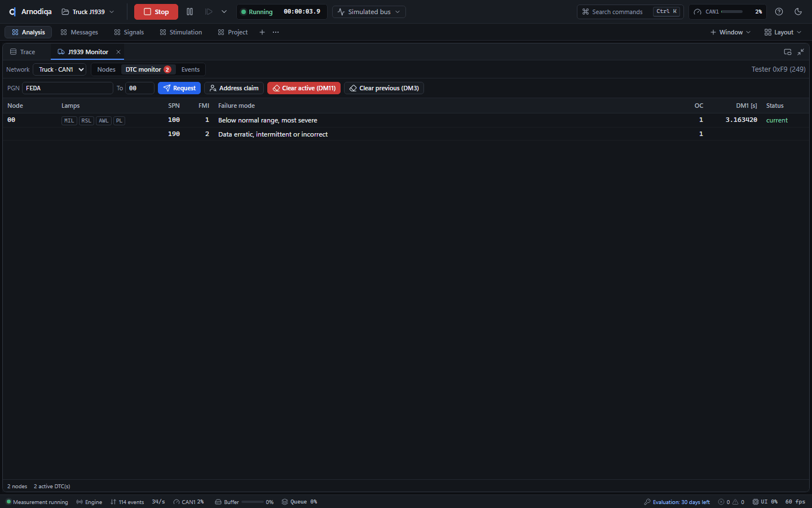Open the Search commands box
Screen dimensions: 812x508
(630, 12)
